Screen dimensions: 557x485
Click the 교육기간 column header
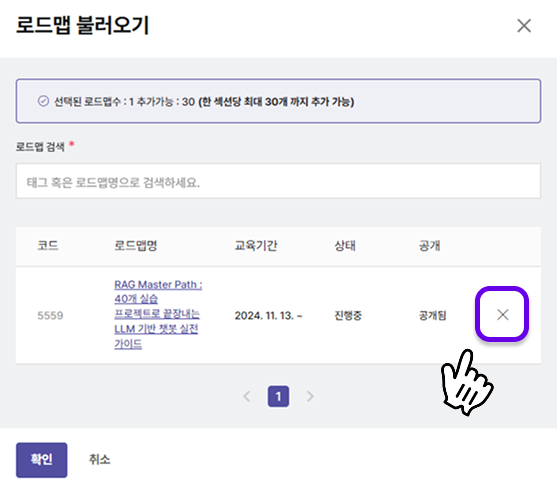point(256,246)
